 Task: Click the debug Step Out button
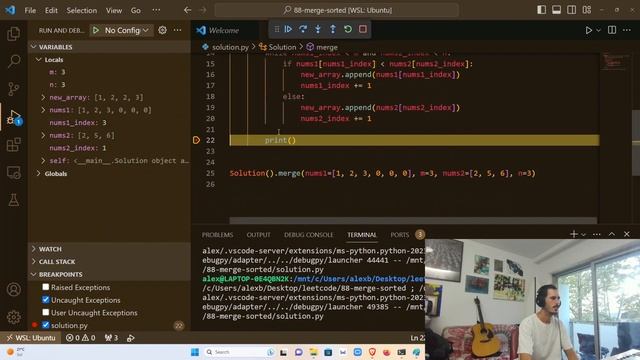coord(333,29)
